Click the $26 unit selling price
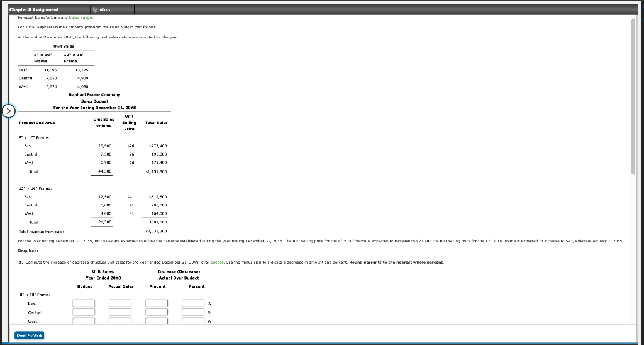 131,145
